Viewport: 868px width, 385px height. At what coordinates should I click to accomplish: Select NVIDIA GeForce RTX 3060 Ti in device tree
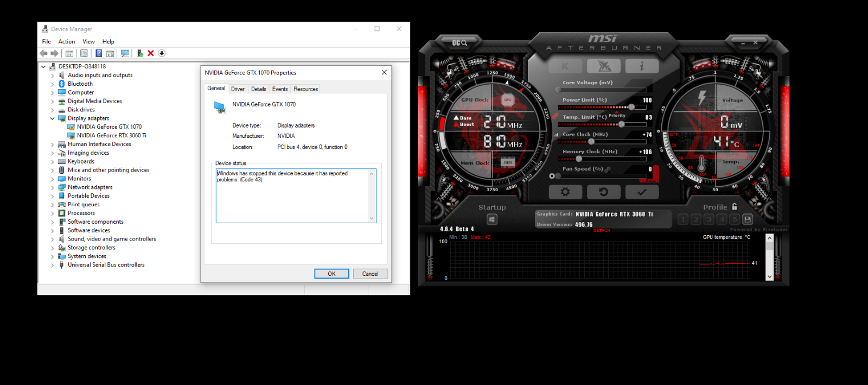112,136
